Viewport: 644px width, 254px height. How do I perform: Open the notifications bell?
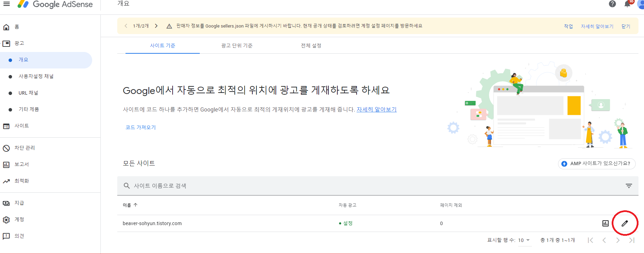coord(627,4)
